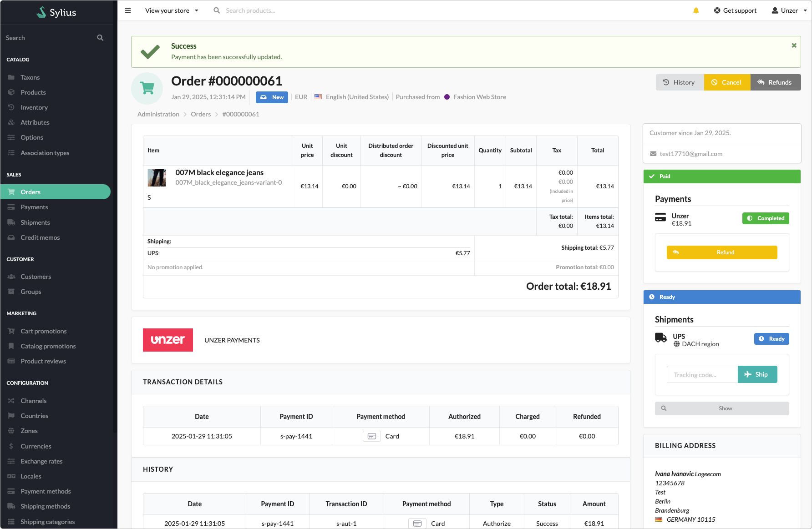The height and width of the screenshot is (529, 812).
Task: Open Options in sidebar
Action: click(x=32, y=137)
